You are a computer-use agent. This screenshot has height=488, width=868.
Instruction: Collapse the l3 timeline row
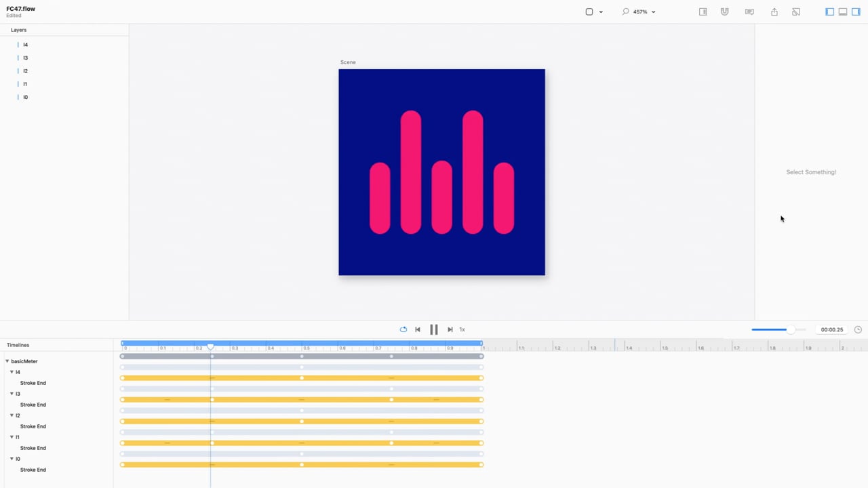[12, 394]
